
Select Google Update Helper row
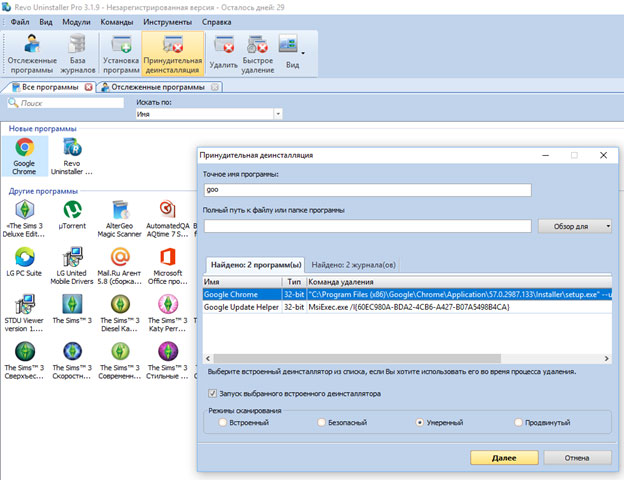408,307
